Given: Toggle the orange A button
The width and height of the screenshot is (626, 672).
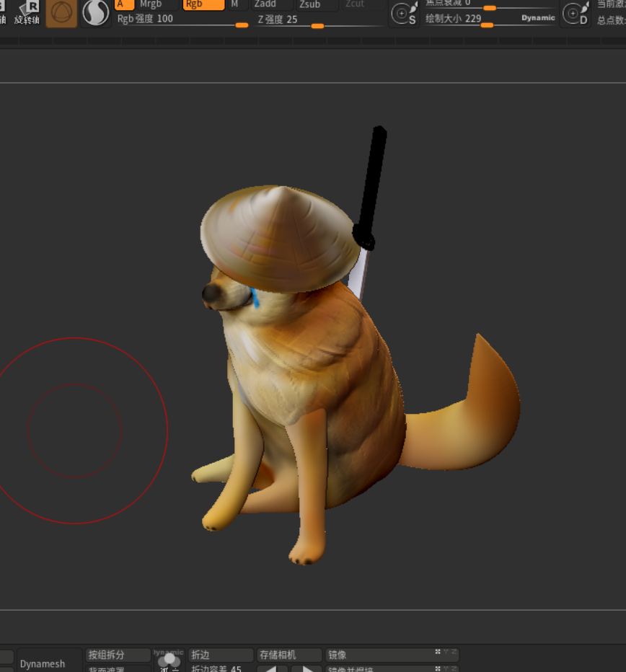Looking at the screenshot, I should (x=124, y=4).
